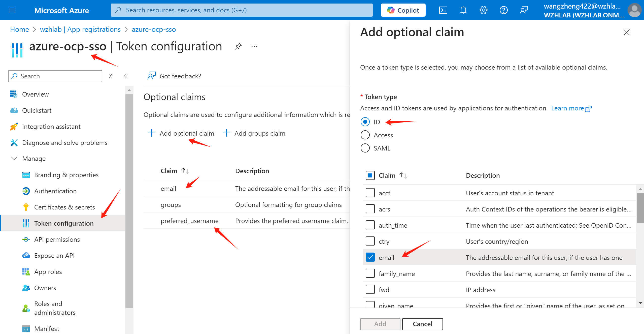Open portal settings gear
The height and width of the screenshot is (334, 644).
483,10
